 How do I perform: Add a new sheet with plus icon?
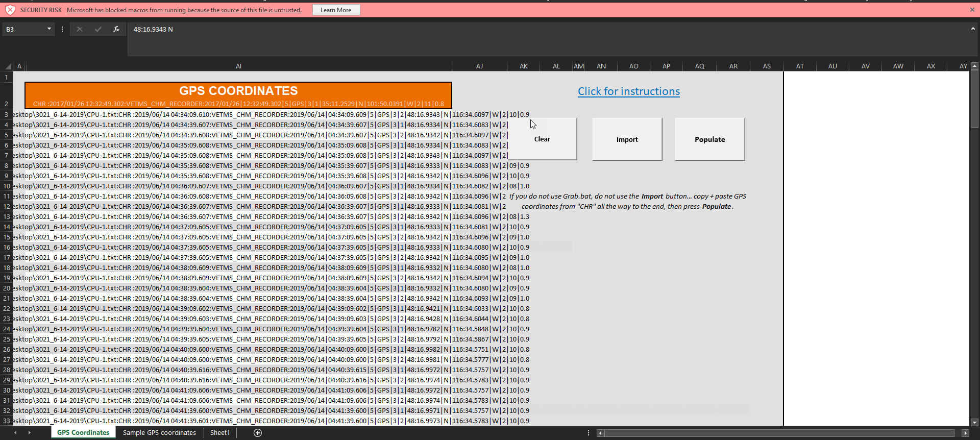tap(258, 433)
